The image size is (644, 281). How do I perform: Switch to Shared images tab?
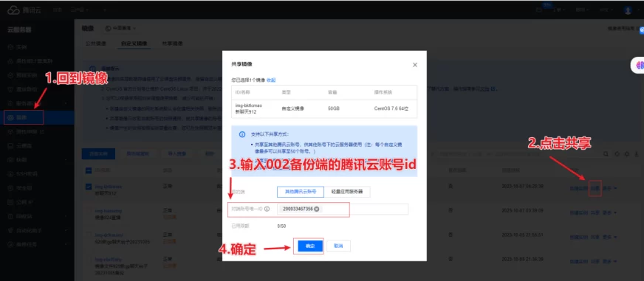(172, 44)
